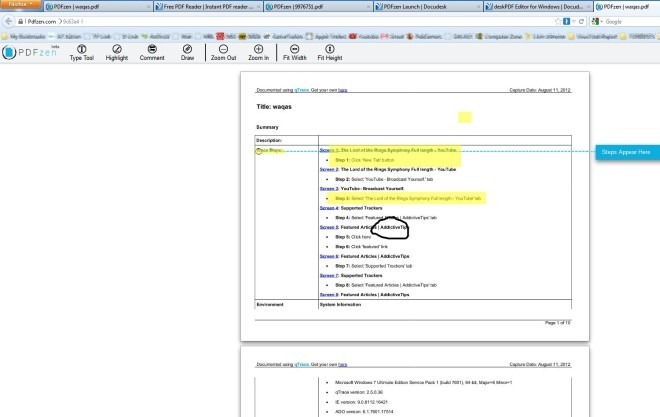Click 'qTrace version: 2.5.0.36' line
Screen dimensions: 660x417
[x=359, y=392]
